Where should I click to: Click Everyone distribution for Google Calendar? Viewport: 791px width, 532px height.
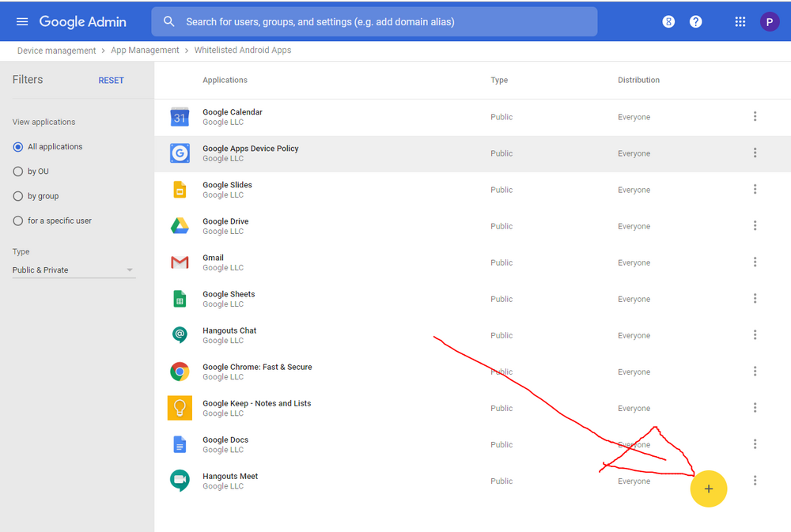tap(634, 117)
